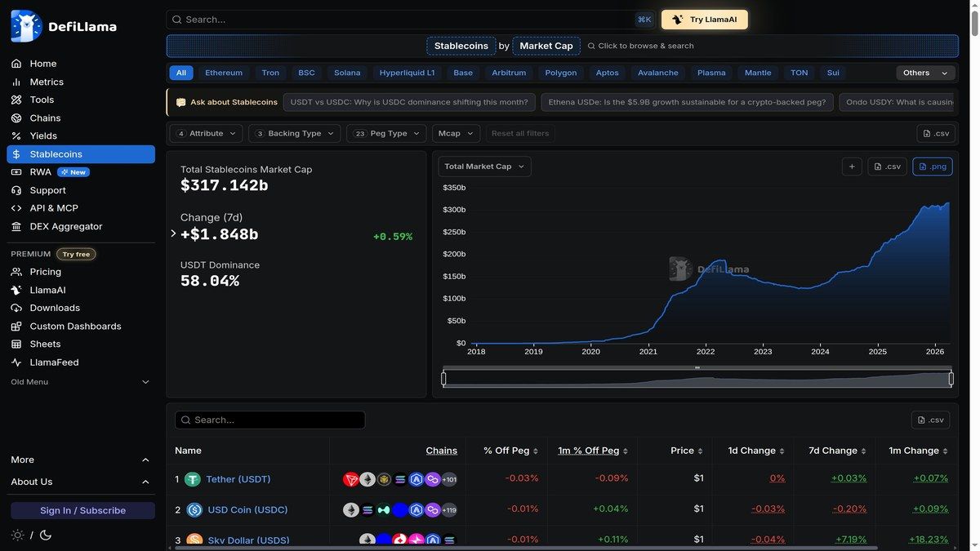This screenshot has width=980, height=551.
Task: Click the API & MCP sidebar icon
Action: tap(16, 207)
